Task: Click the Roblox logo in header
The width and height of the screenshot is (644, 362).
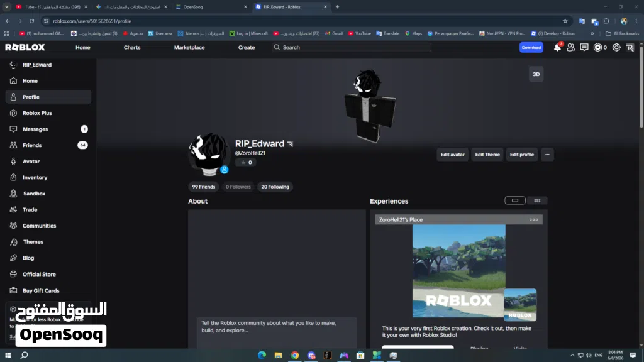Action: (25, 47)
